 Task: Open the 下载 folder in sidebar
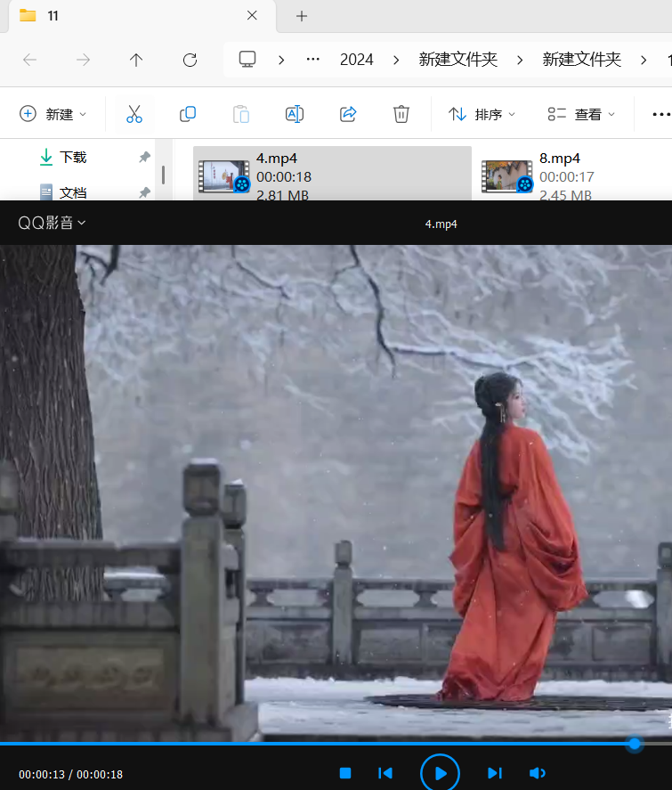[x=73, y=157]
